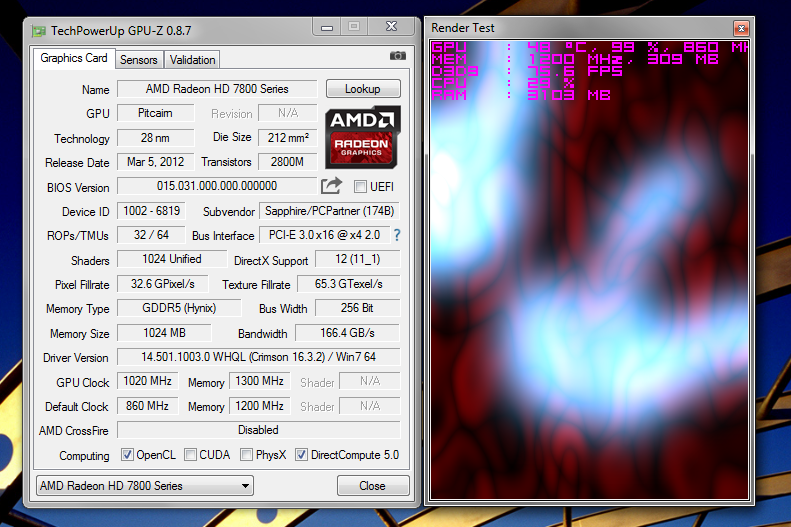
Task: Toggle the UEFI checkbox
Action: pyautogui.click(x=360, y=187)
